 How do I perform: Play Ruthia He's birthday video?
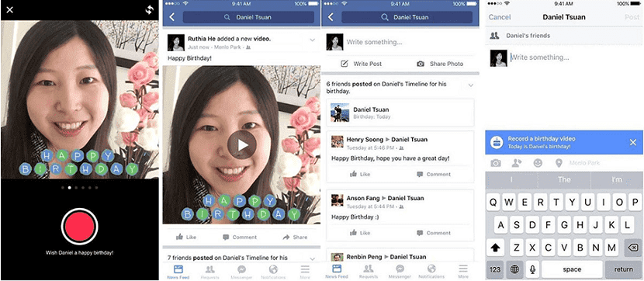242,144
